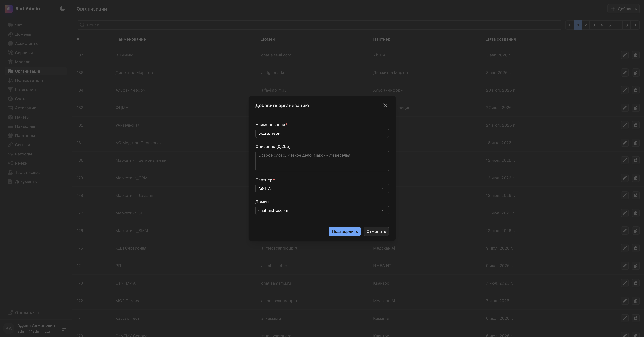The width and height of the screenshot is (644, 337).
Task: Select page 5 in pagination
Action: tap(610, 25)
